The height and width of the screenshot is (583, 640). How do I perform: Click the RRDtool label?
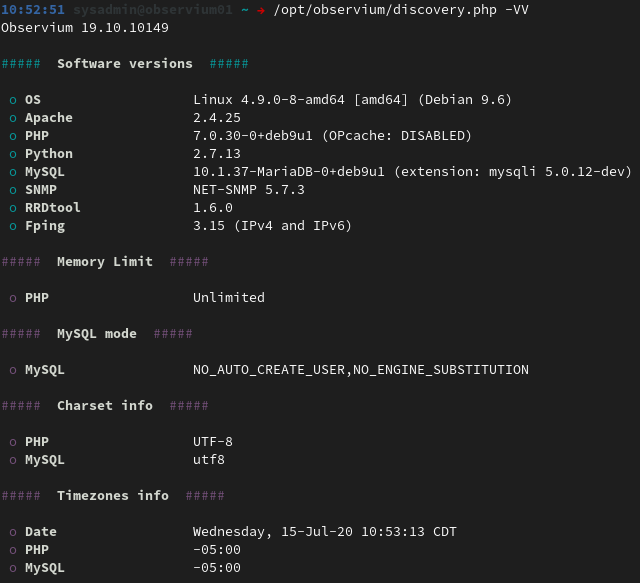click(53, 208)
